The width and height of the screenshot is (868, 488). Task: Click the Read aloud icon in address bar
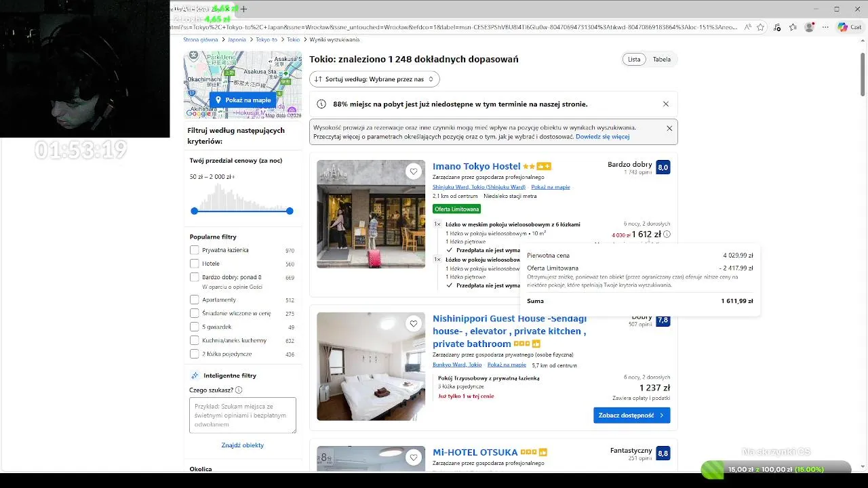click(x=747, y=27)
